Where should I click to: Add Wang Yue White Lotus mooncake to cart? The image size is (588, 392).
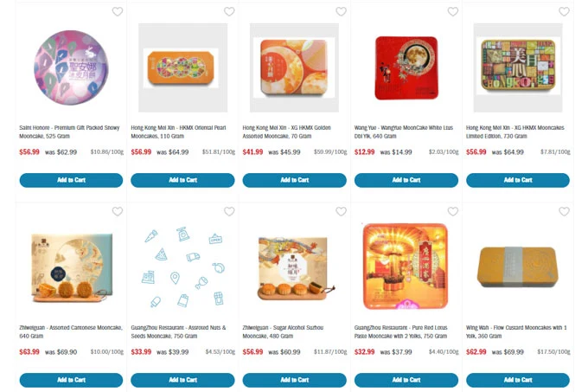pos(406,180)
